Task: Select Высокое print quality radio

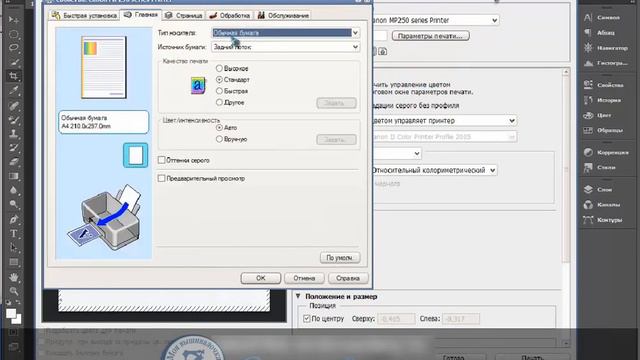Action: click(219, 68)
